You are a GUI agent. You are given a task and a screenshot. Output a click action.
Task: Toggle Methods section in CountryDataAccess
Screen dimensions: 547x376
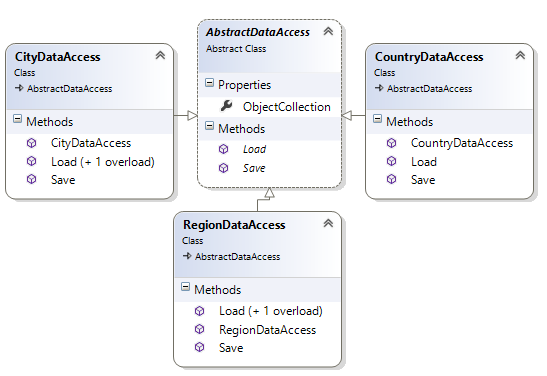(377, 119)
